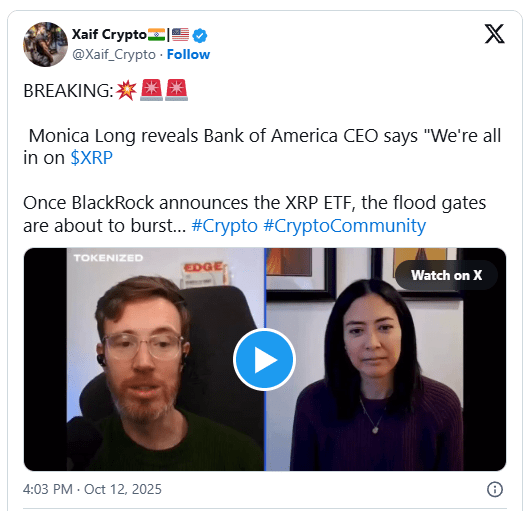Image resolution: width=532 pixels, height=511 pixels.
Task: Click the India flag emoji
Action: tap(156, 35)
